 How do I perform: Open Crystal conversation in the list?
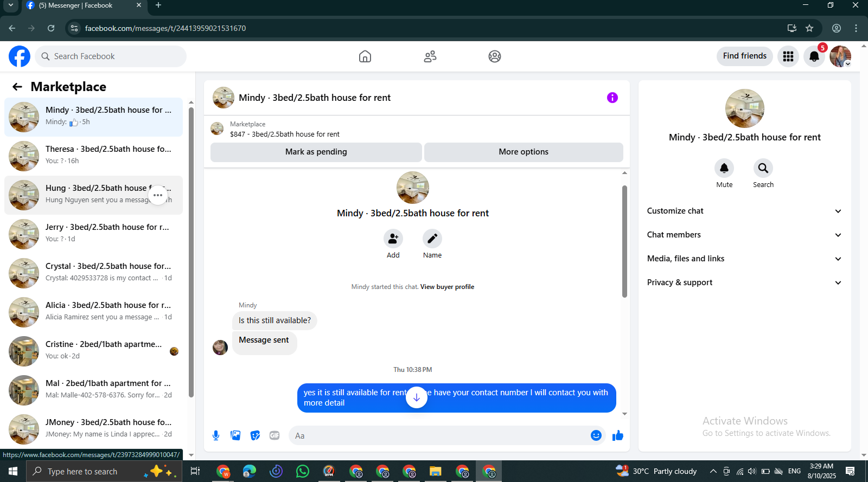click(x=93, y=273)
